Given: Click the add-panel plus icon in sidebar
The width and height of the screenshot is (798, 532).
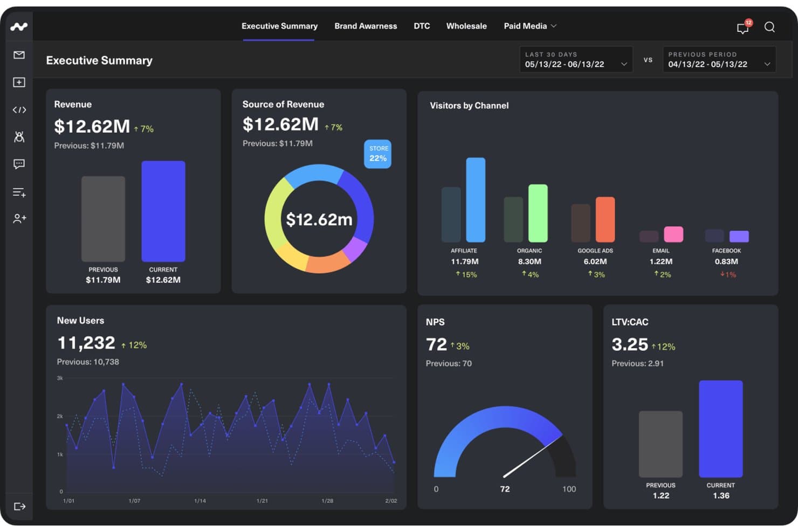Looking at the screenshot, I should pyautogui.click(x=19, y=82).
